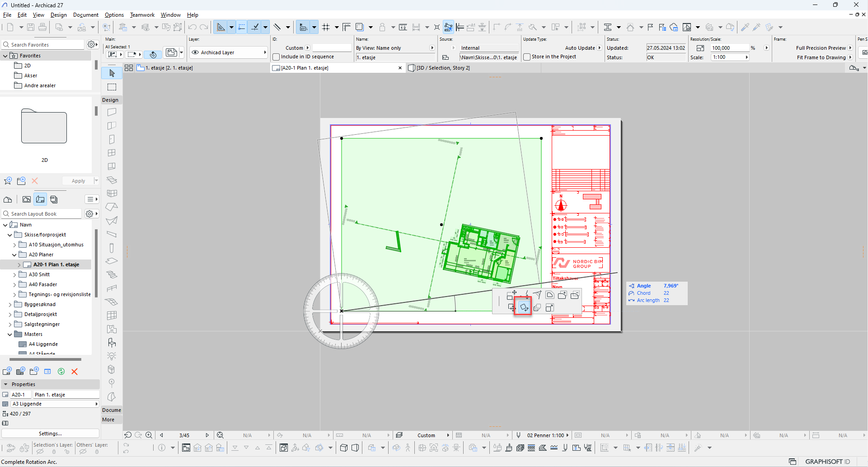Expand the A30 Snitt folder
The image size is (868, 467).
(14, 275)
